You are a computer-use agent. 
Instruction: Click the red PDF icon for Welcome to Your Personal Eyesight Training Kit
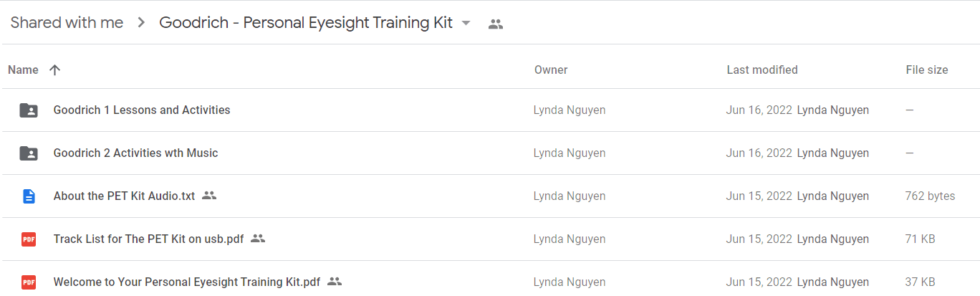29,282
